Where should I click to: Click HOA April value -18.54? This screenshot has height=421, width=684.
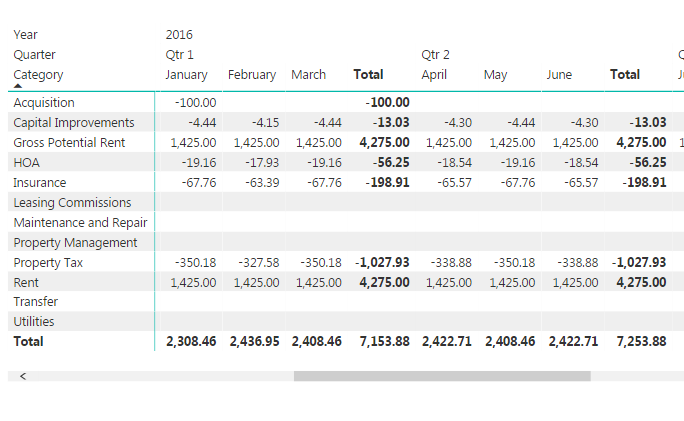point(455,163)
